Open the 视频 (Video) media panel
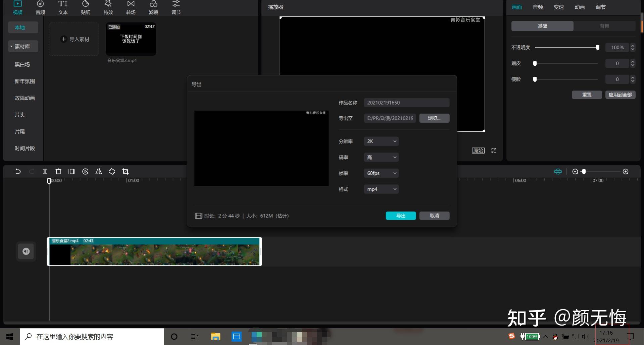The image size is (644, 345). tap(17, 7)
